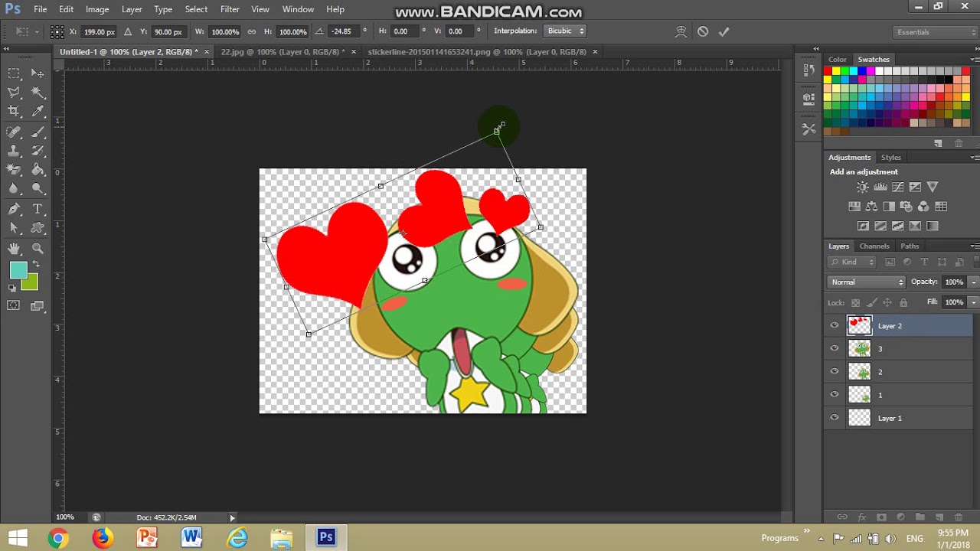Screen dimensions: 980x551
Task: Select the Eyedropper tool
Action: click(38, 112)
